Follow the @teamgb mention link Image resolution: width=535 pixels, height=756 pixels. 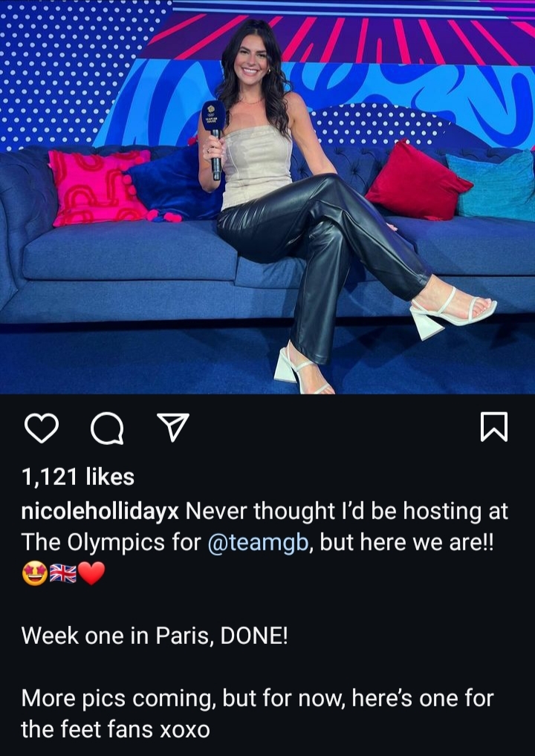(x=258, y=544)
